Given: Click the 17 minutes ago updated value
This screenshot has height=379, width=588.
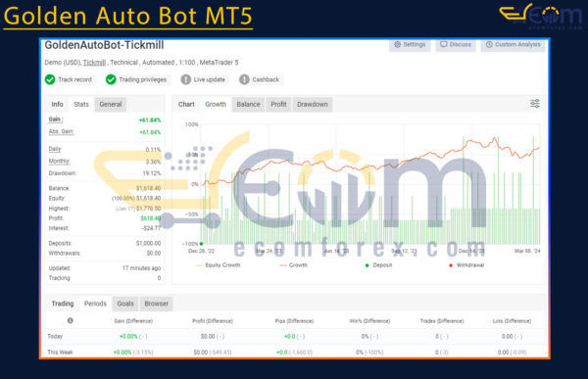Looking at the screenshot, I should (141, 268).
